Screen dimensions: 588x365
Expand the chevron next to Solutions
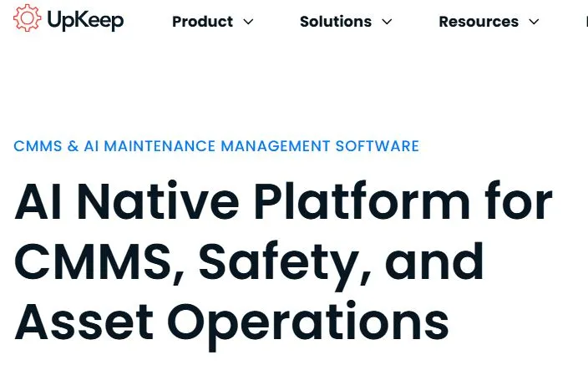pyautogui.click(x=387, y=22)
